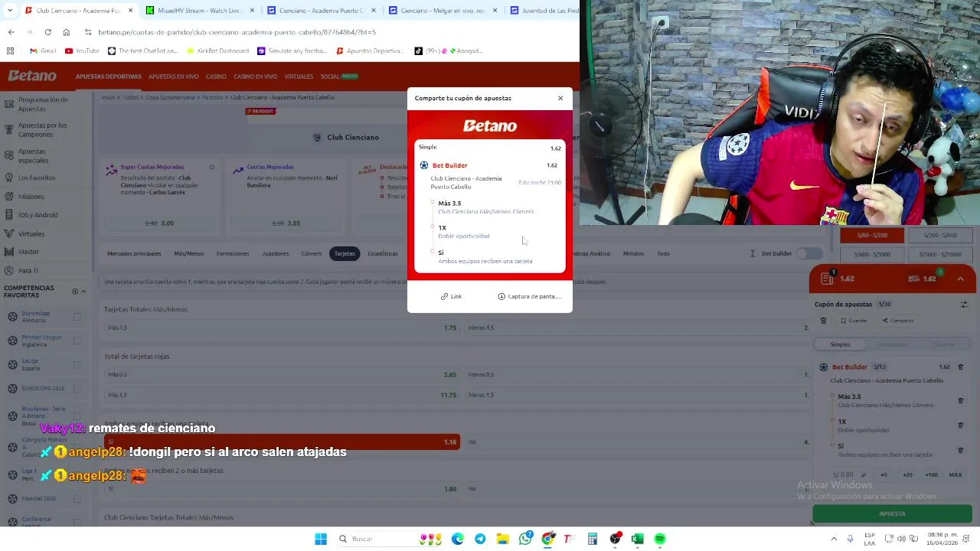980x551 pixels.
Task: Close the Comparte tu cupón dialog
Action: pos(560,98)
